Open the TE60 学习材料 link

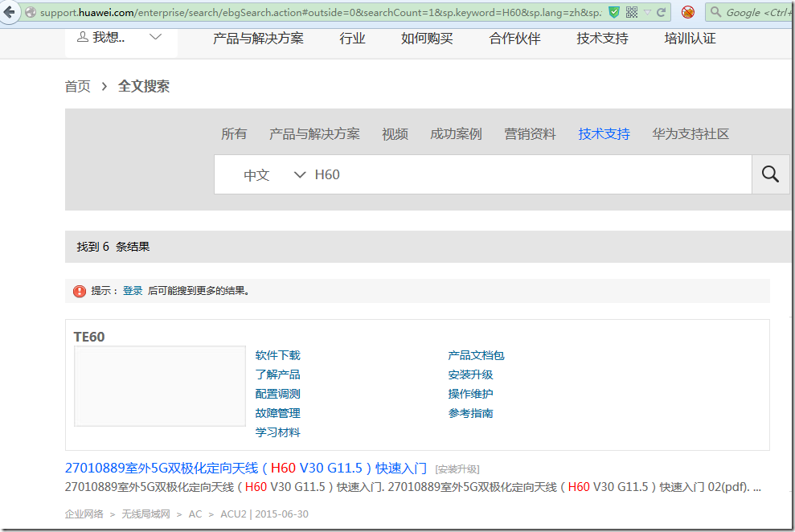[277, 432]
